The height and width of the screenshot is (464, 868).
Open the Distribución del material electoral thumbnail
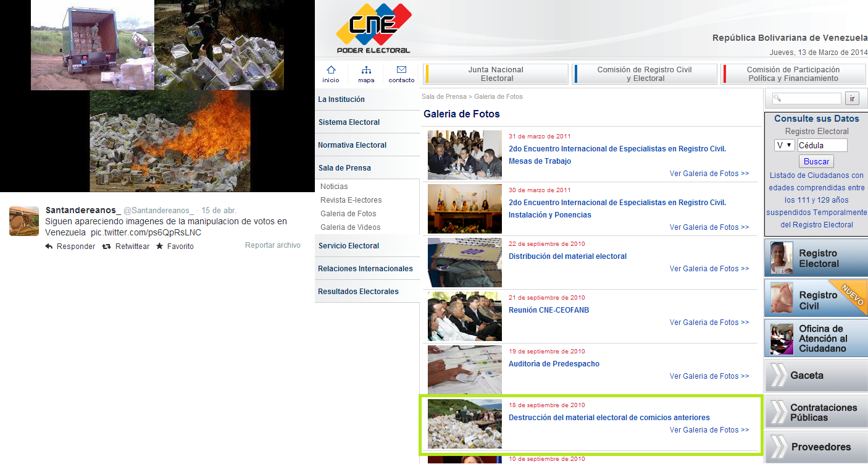(x=464, y=263)
